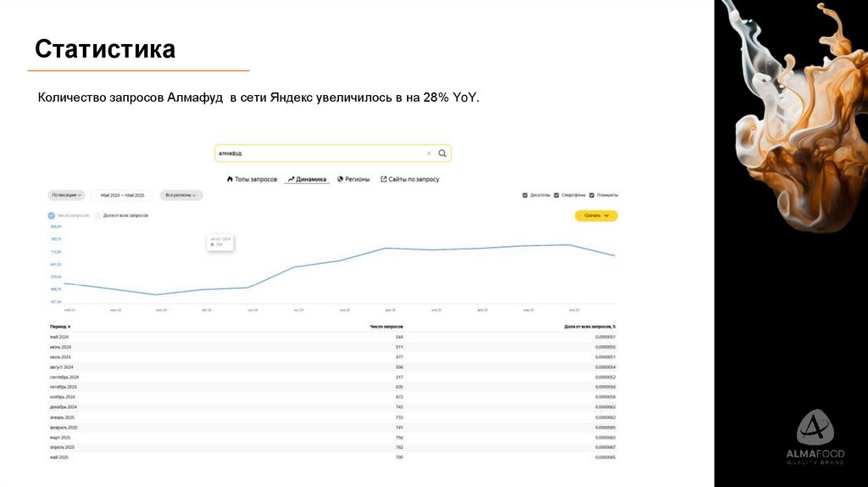Screen dimensions: 868x487
Task: Click the share value in the июнь 2024 row
Action: pyautogui.click(x=605, y=347)
